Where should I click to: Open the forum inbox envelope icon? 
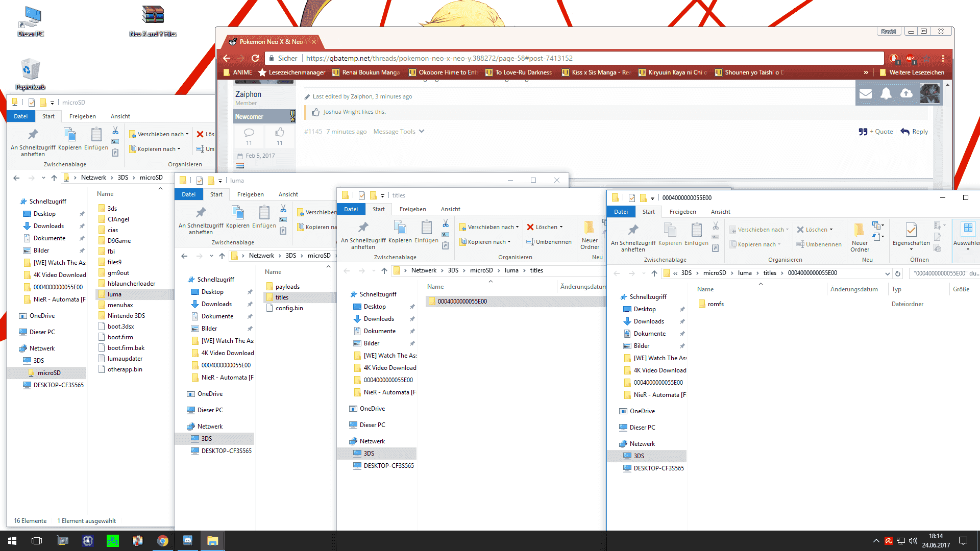(x=866, y=93)
